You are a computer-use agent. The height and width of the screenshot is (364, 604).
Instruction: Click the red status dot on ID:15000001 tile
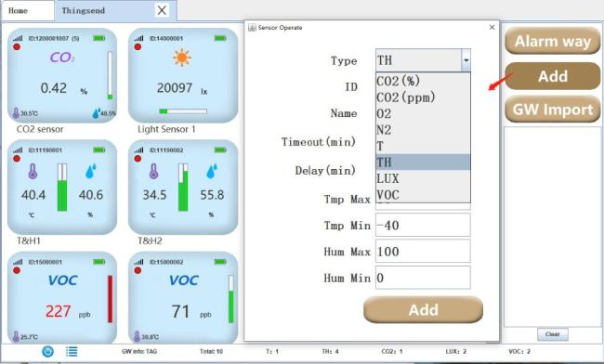[17, 270]
